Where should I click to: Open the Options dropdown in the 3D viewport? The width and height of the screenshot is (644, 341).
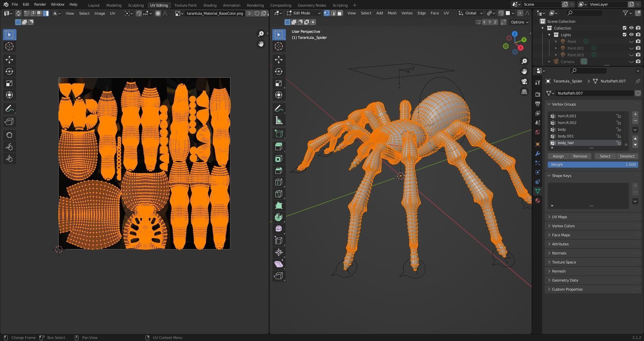tap(520, 22)
